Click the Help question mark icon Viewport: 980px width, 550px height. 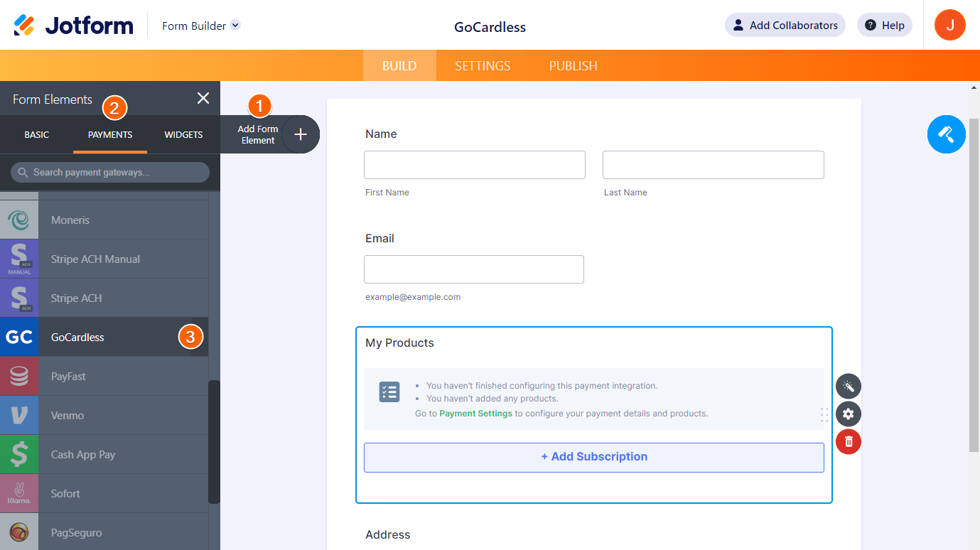pyautogui.click(x=871, y=25)
